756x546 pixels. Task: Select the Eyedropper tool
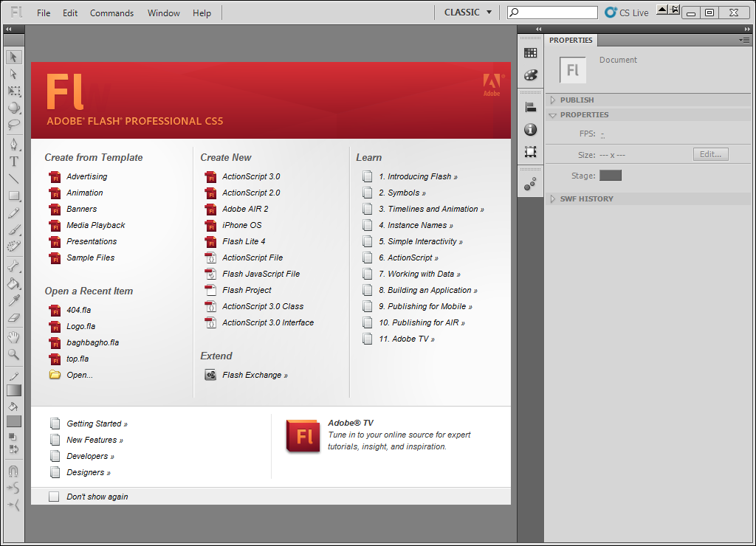coord(13,300)
